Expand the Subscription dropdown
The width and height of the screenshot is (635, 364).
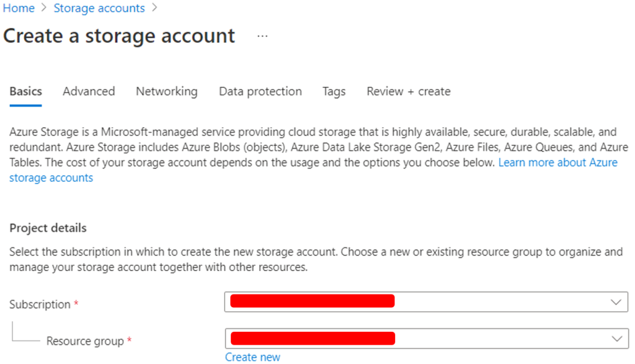pos(426,301)
